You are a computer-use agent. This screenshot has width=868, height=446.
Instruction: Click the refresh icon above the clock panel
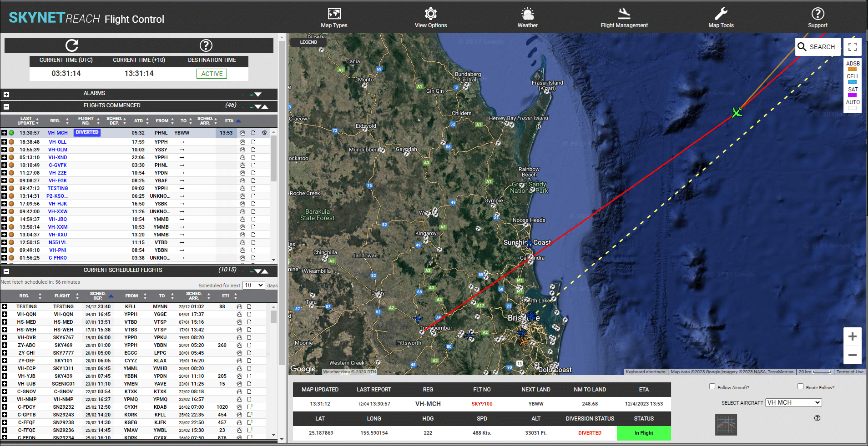(x=72, y=45)
